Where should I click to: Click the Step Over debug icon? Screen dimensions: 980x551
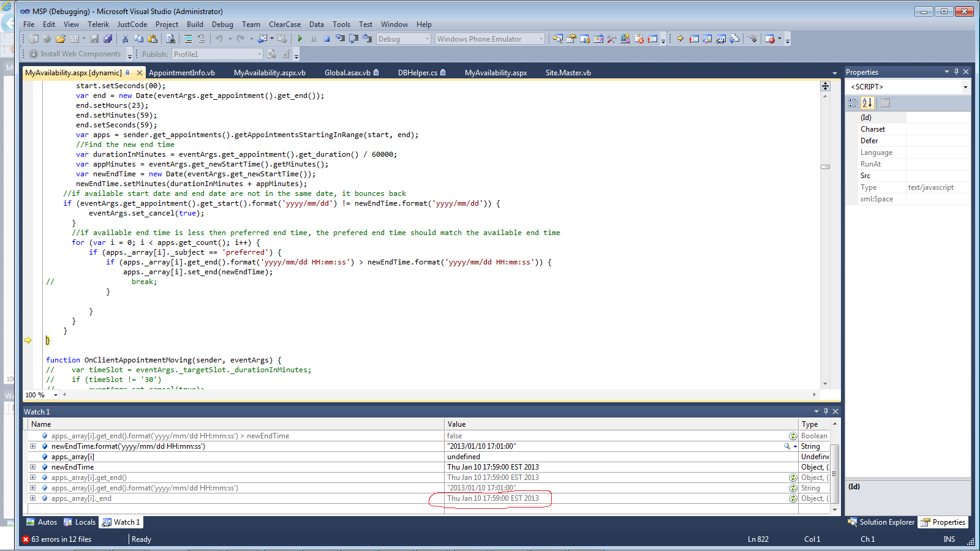click(353, 39)
